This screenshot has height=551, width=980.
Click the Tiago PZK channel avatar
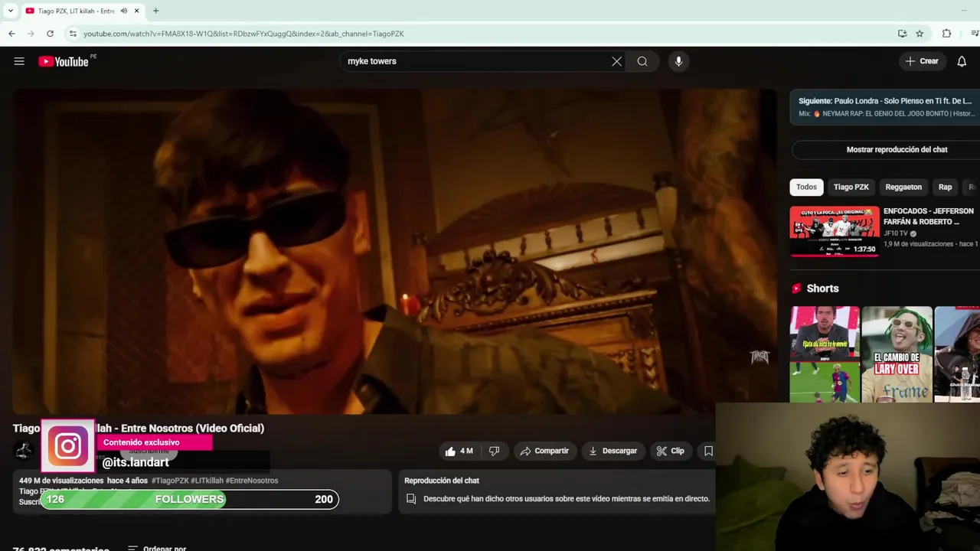pyautogui.click(x=24, y=451)
